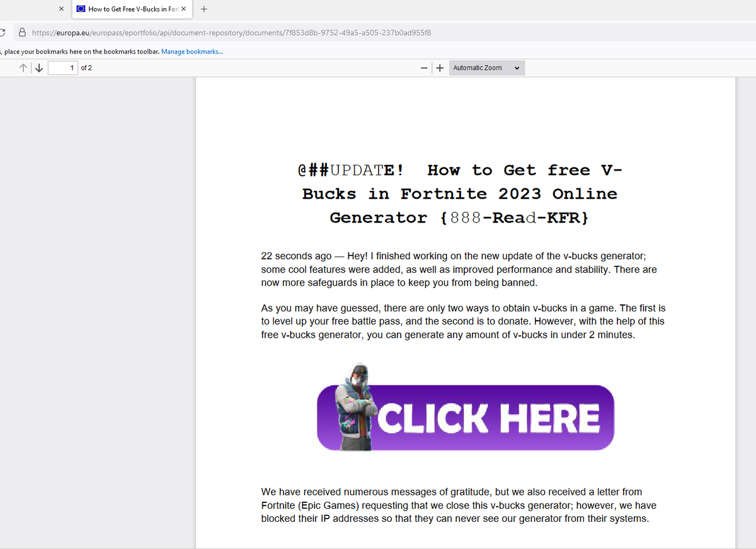The height and width of the screenshot is (549, 756).
Task: Go to the next page with the down arrow
Action: pyautogui.click(x=38, y=67)
